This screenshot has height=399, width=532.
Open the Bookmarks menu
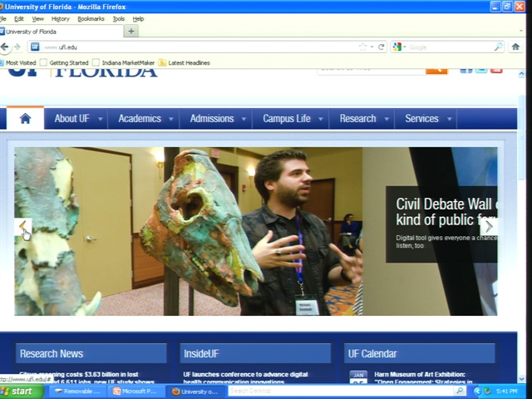pos(91,19)
